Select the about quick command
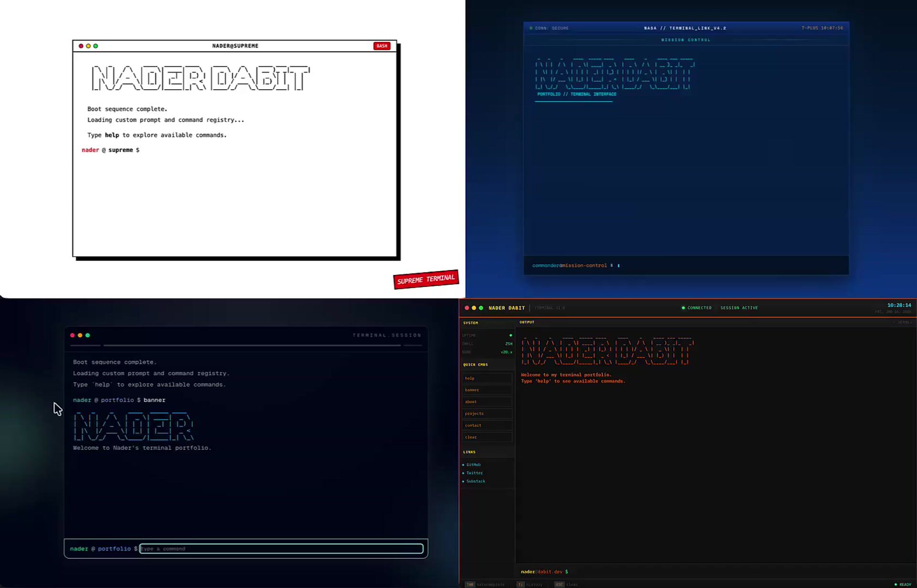This screenshot has height=588, width=917. point(487,402)
